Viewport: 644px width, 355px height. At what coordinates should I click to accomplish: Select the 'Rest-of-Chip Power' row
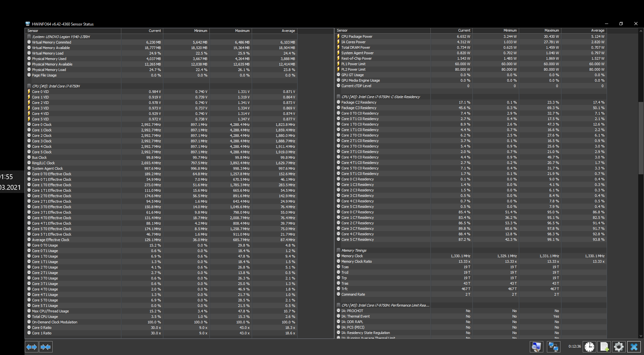(x=471, y=58)
